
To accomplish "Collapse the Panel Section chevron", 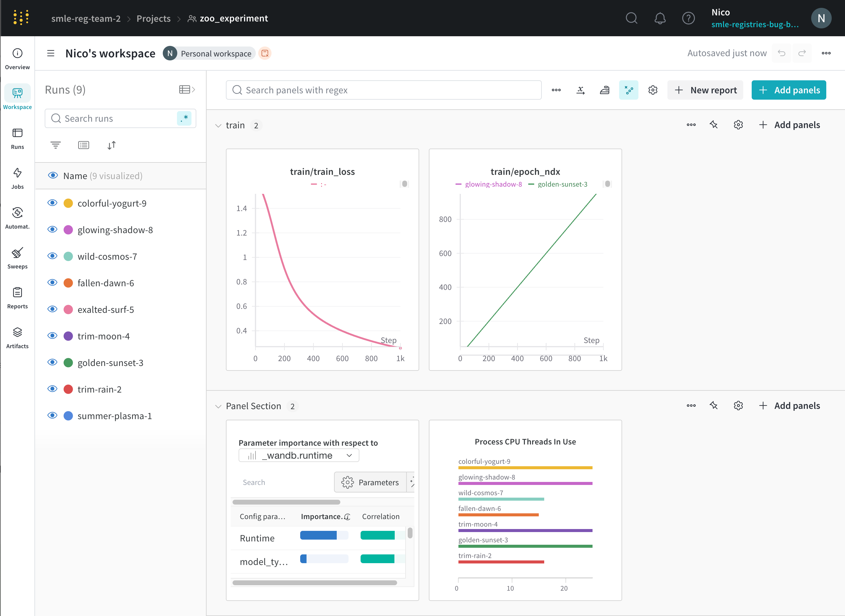I will (218, 406).
